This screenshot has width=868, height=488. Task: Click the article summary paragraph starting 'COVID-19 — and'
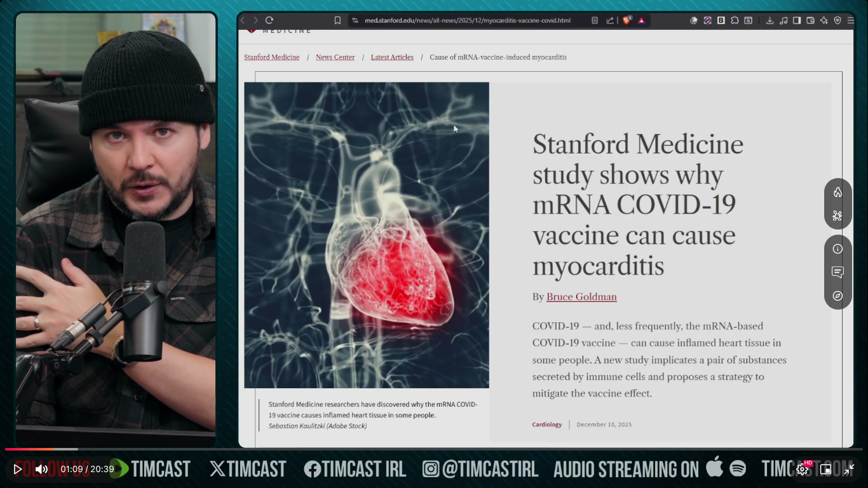pyautogui.click(x=660, y=360)
